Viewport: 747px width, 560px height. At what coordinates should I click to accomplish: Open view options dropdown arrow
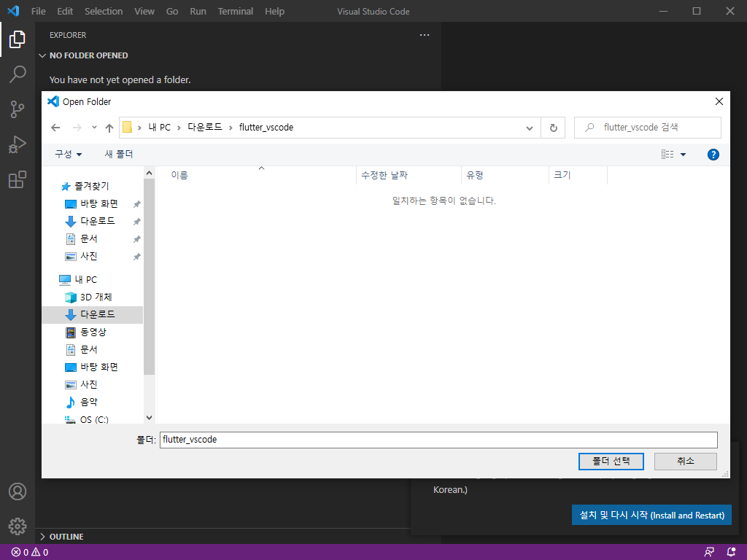(x=683, y=155)
